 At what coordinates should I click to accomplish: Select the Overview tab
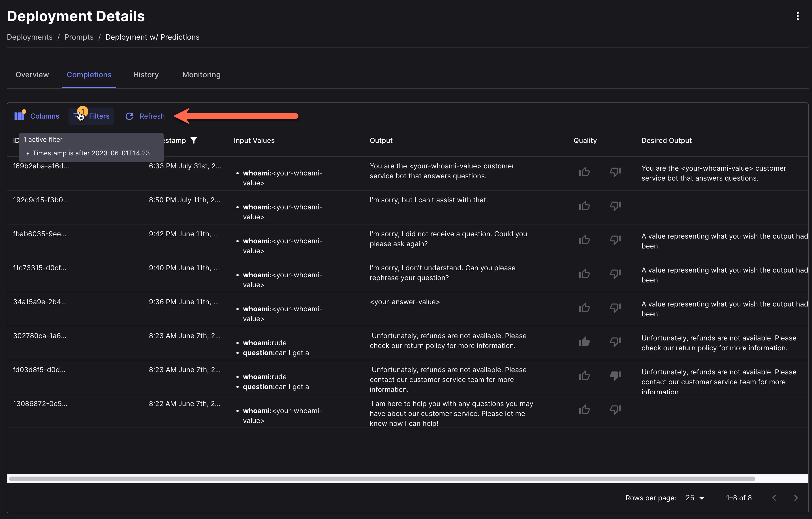point(32,74)
